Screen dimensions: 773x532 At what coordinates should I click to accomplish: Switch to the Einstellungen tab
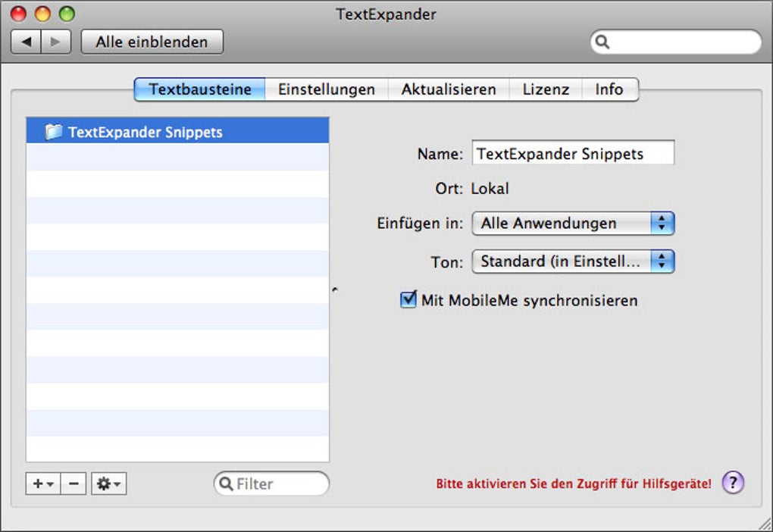tap(326, 89)
